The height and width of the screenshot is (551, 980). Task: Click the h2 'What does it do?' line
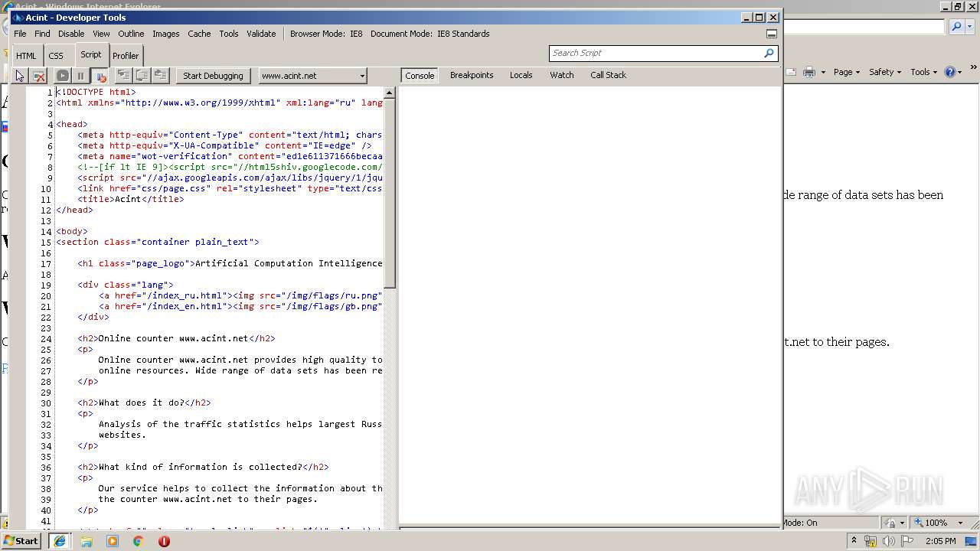144,403
